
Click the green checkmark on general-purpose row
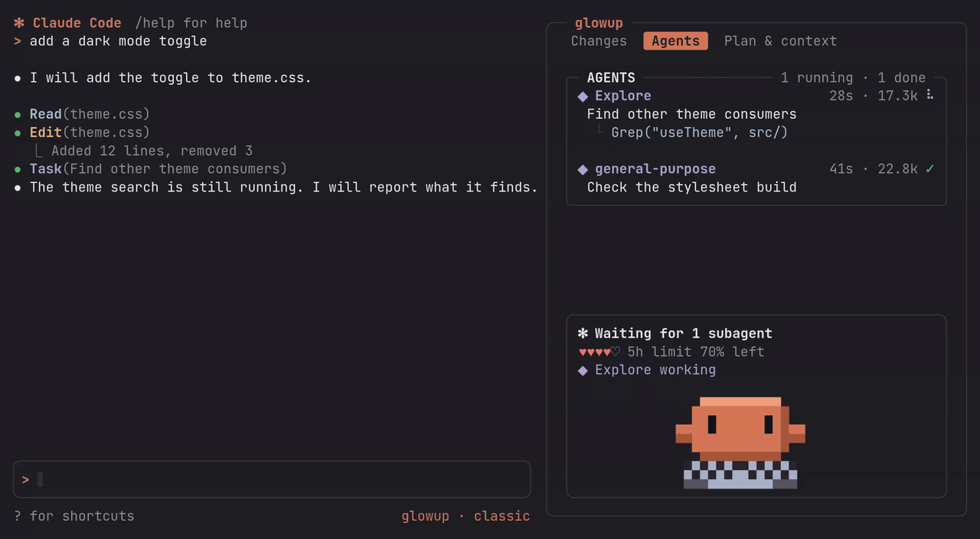[x=929, y=169]
